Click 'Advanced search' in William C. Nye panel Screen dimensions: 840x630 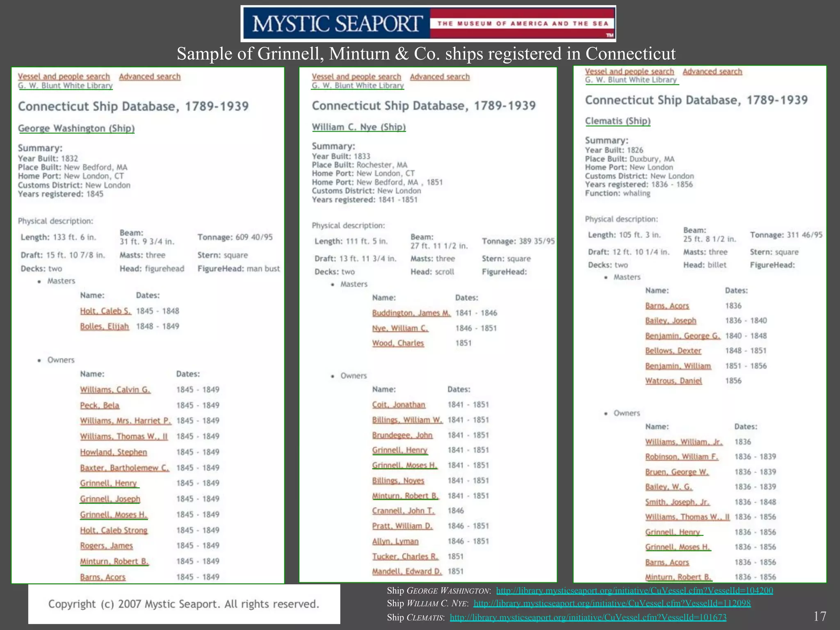pyautogui.click(x=440, y=77)
